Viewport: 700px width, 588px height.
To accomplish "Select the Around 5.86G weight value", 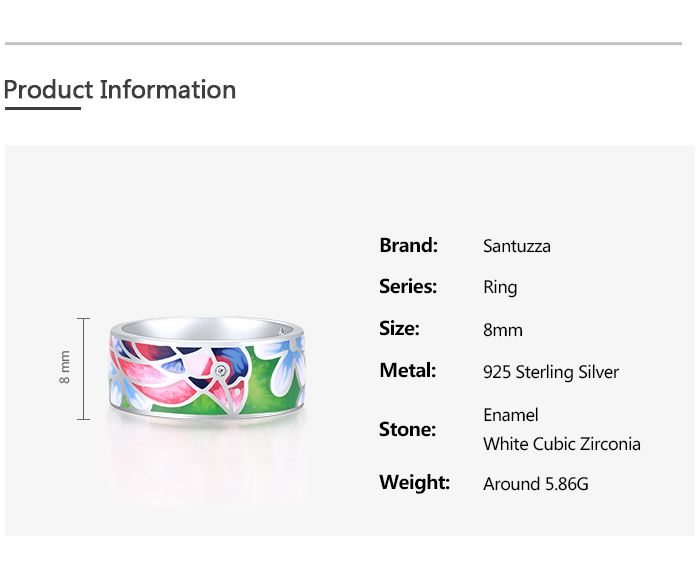I will pos(535,484).
